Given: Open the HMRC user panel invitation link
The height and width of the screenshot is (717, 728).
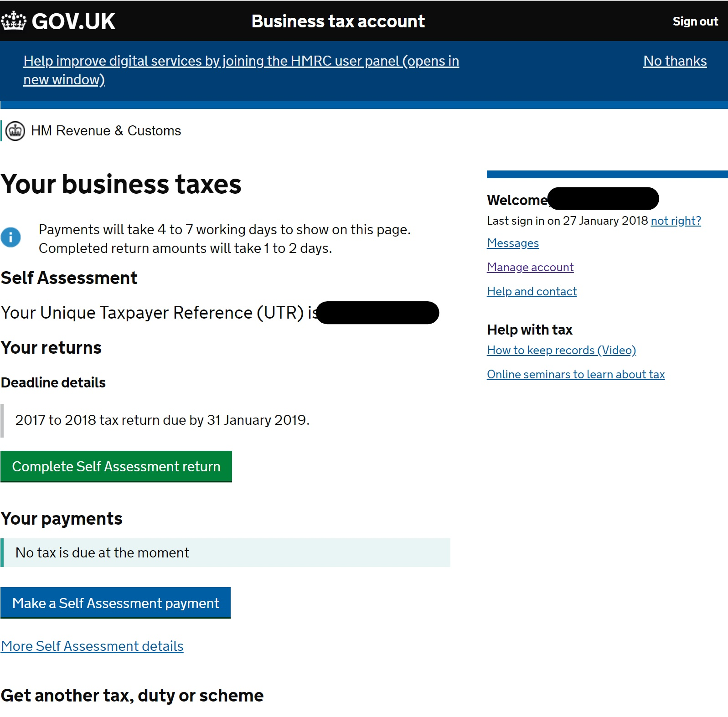Looking at the screenshot, I should pos(241,70).
